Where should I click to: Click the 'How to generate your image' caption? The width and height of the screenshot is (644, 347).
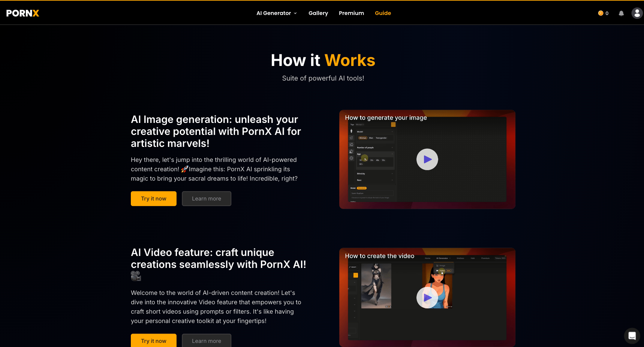coord(386,118)
